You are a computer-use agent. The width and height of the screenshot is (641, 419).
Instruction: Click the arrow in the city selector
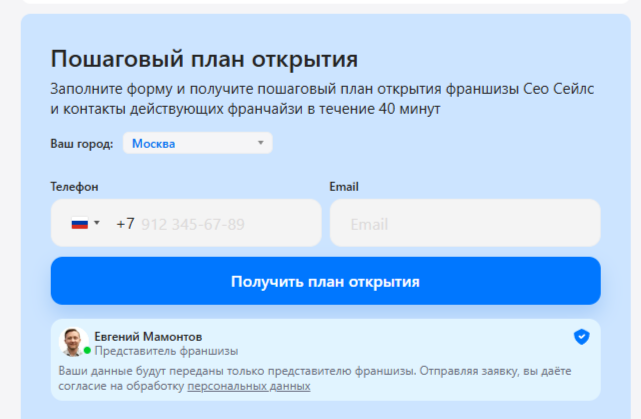pyautogui.click(x=260, y=143)
